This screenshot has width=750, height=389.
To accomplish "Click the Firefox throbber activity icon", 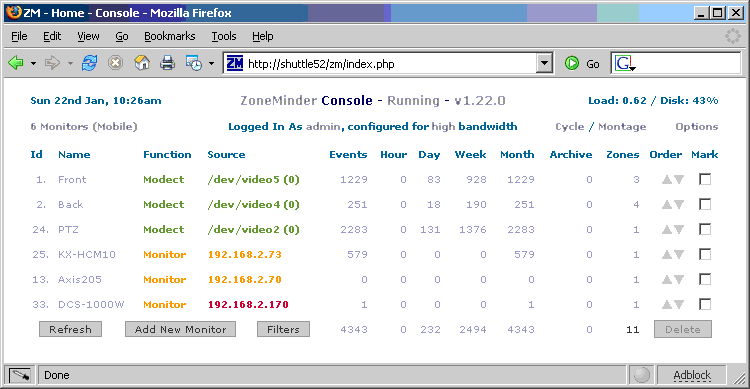I will click(732, 36).
